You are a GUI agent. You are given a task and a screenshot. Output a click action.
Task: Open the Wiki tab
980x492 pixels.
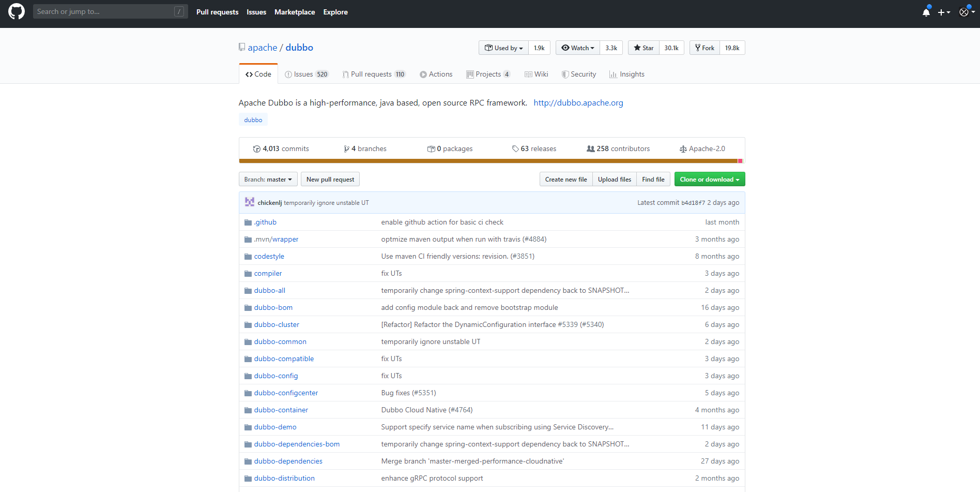537,74
